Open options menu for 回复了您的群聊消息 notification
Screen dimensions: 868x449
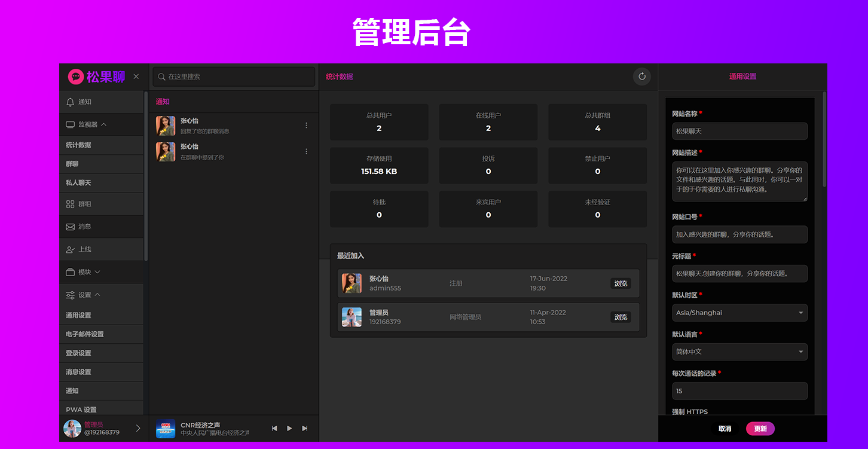tap(307, 126)
